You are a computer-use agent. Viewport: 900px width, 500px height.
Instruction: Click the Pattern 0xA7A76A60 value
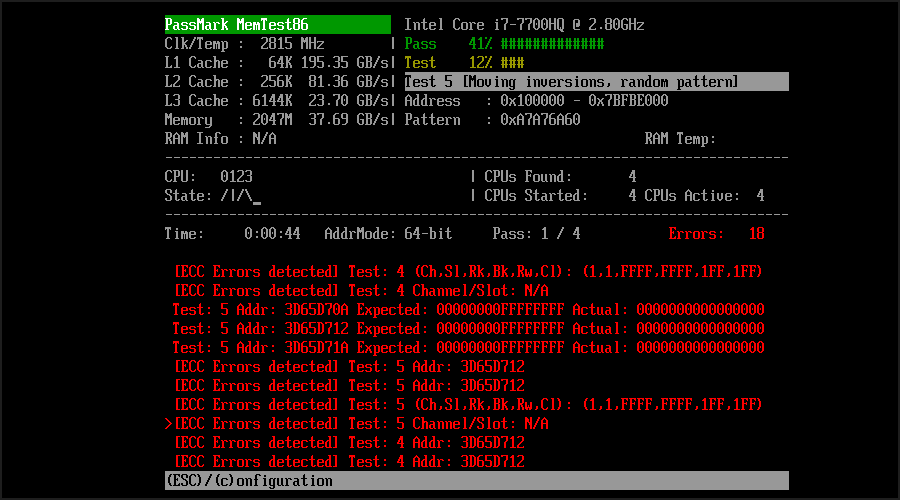[540, 119]
